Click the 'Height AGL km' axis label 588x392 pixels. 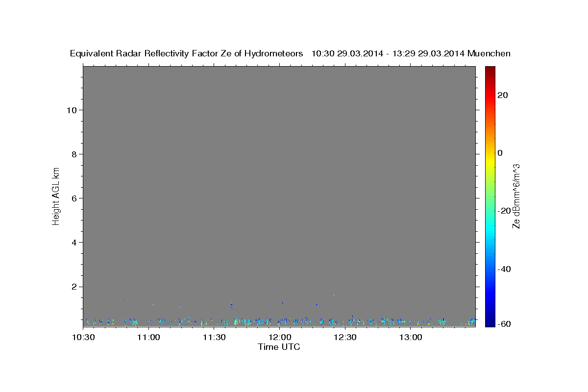point(56,196)
